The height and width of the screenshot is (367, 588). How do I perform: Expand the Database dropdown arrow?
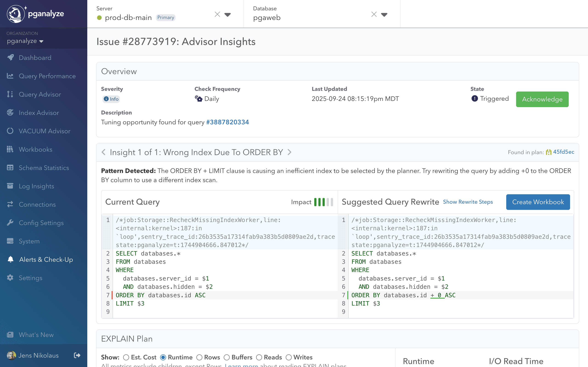click(384, 14)
